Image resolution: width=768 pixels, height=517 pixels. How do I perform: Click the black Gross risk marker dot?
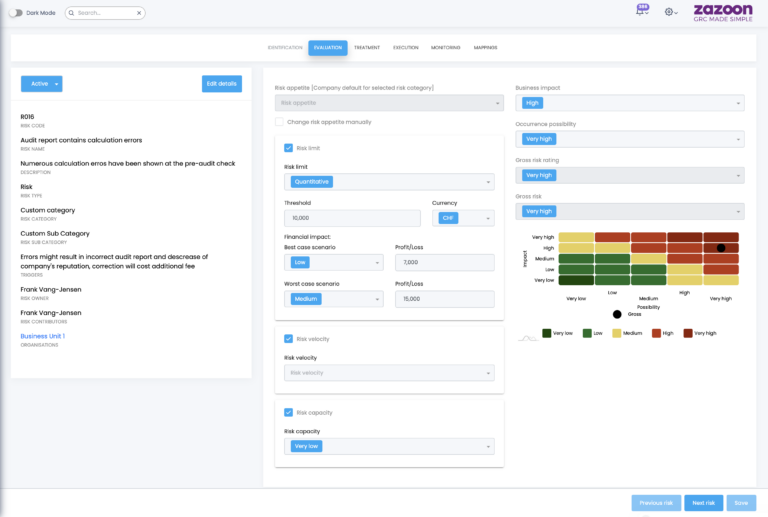click(720, 247)
